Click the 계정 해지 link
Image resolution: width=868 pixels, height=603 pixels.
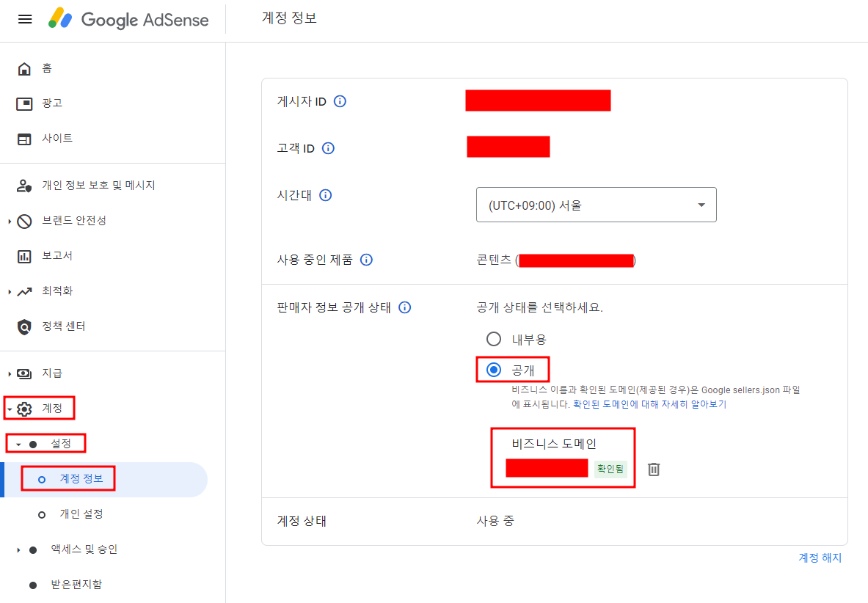[x=820, y=558]
